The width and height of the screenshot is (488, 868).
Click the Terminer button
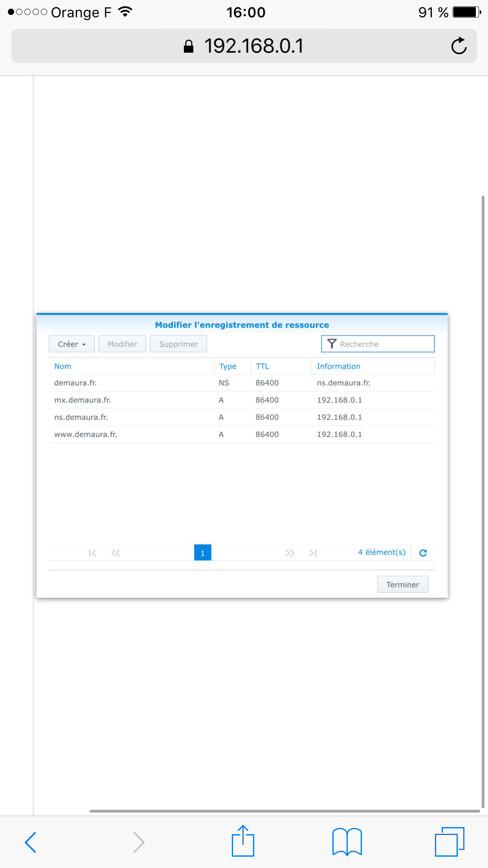pyautogui.click(x=402, y=585)
